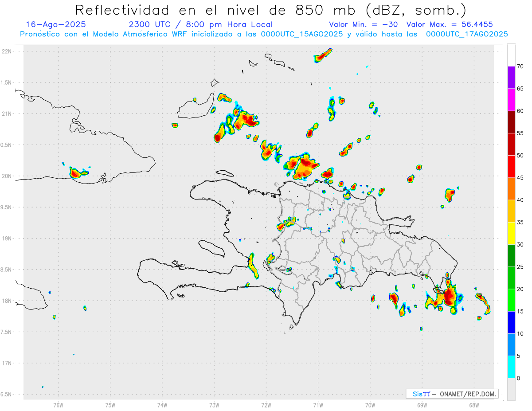Click the '25' colorbar label
Screen dimensions: 532x411
(x=520, y=267)
